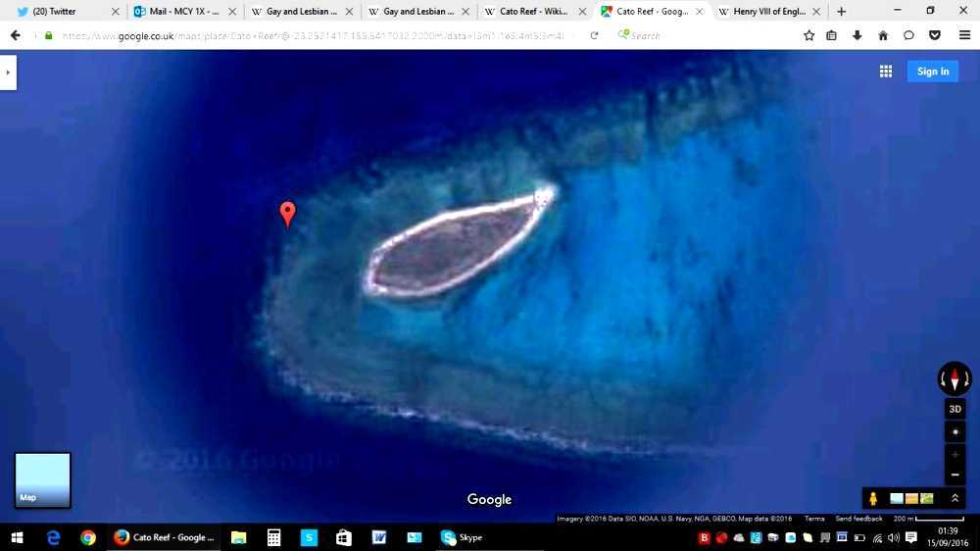Open Microsoft Word from taskbar
Viewport: 980px width, 551px height.
378,537
